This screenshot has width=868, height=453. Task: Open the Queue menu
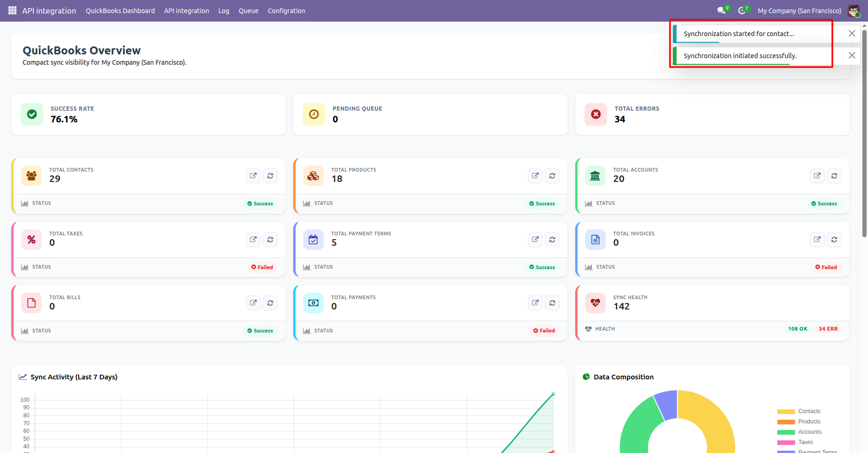pyautogui.click(x=249, y=11)
